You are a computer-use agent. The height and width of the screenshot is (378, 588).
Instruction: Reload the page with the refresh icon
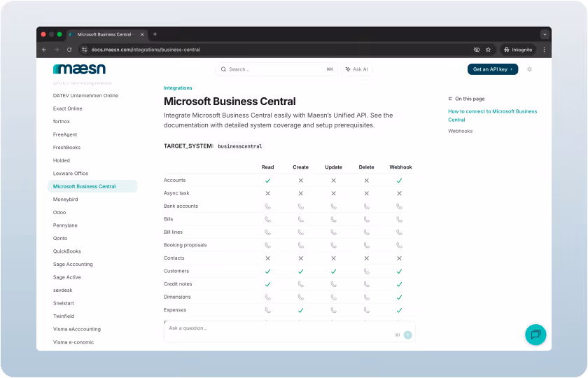pos(69,50)
